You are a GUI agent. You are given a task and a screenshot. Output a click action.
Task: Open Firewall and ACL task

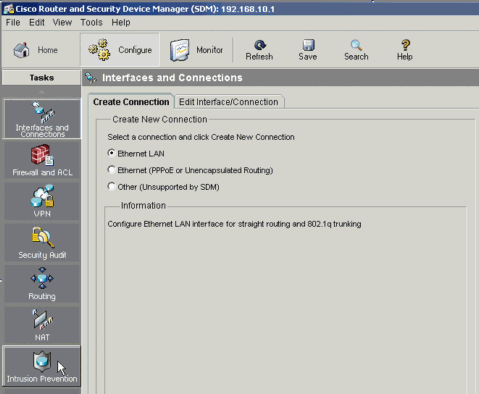coord(42,160)
